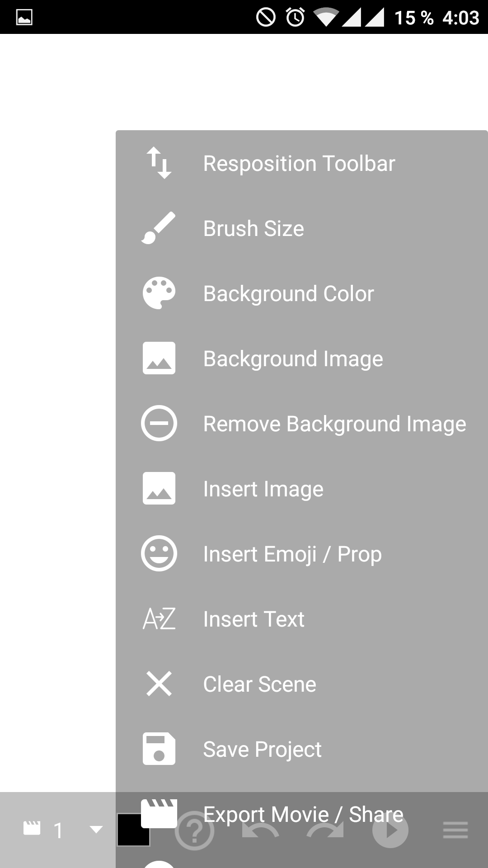Tap the palette icon for Background Color
Viewport: 488px width, 868px height.
click(x=159, y=293)
